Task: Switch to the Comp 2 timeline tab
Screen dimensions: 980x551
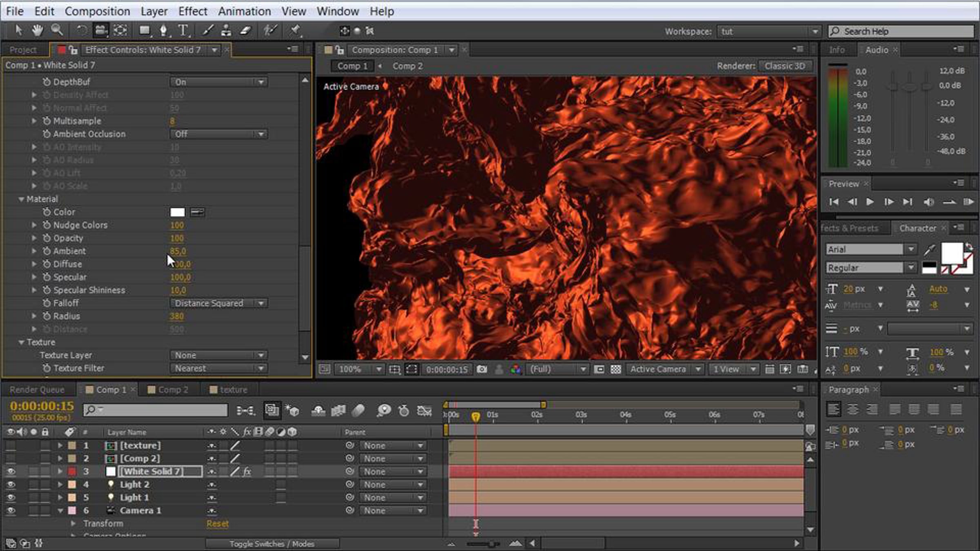Action: [168, 390]
